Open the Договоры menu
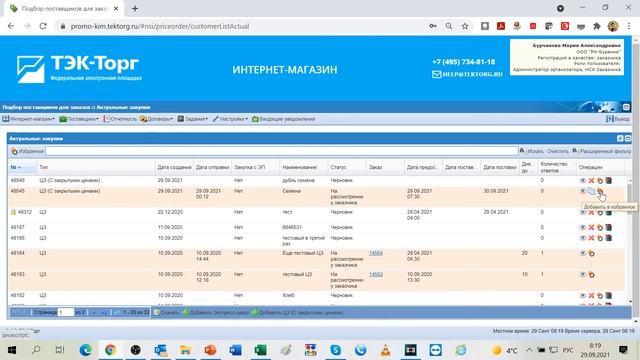Viewport: 640px width, 360px height. click(156, 119)
